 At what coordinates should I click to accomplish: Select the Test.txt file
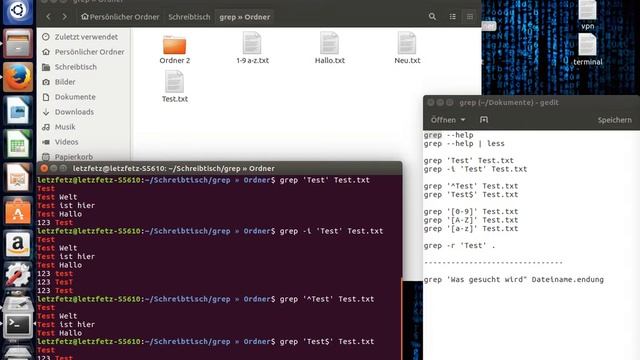[x=175, y=87]
